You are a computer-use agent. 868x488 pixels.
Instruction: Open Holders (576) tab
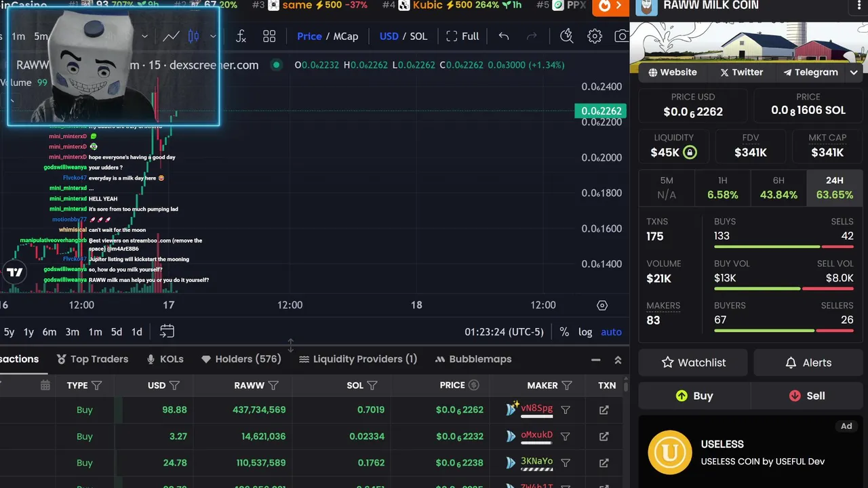pyautogui.click(x=241, y=359)
